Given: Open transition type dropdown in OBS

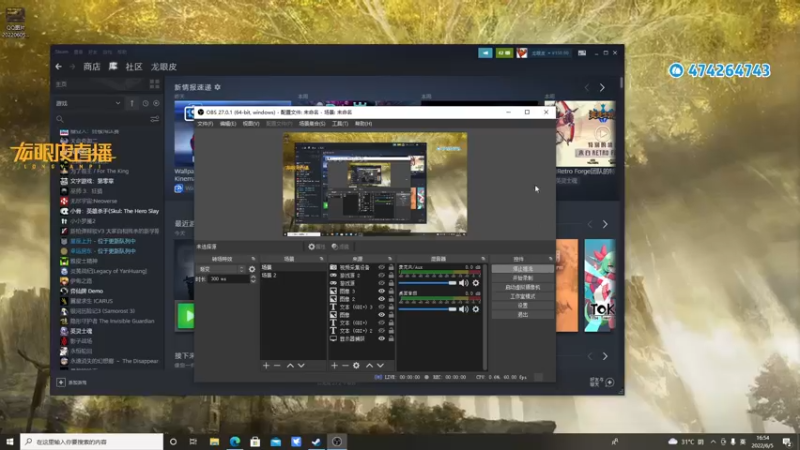Looking at the screenshot, I should (x=222, y=269).
